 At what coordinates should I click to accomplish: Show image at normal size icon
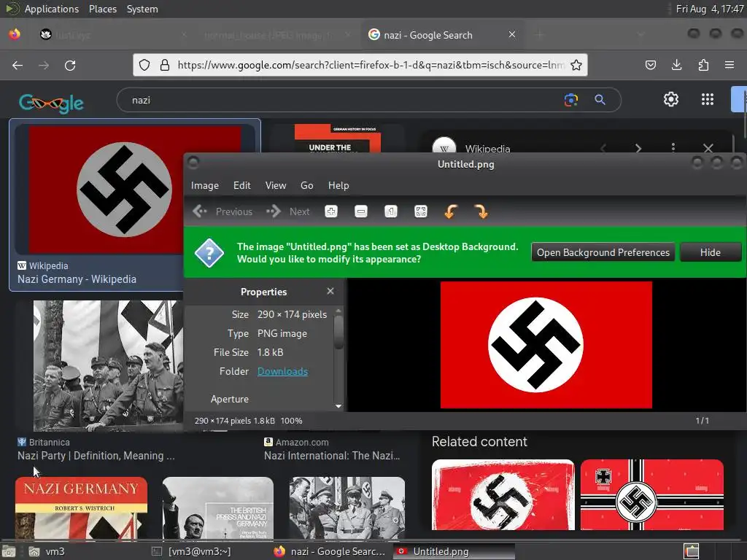[391, 211]
